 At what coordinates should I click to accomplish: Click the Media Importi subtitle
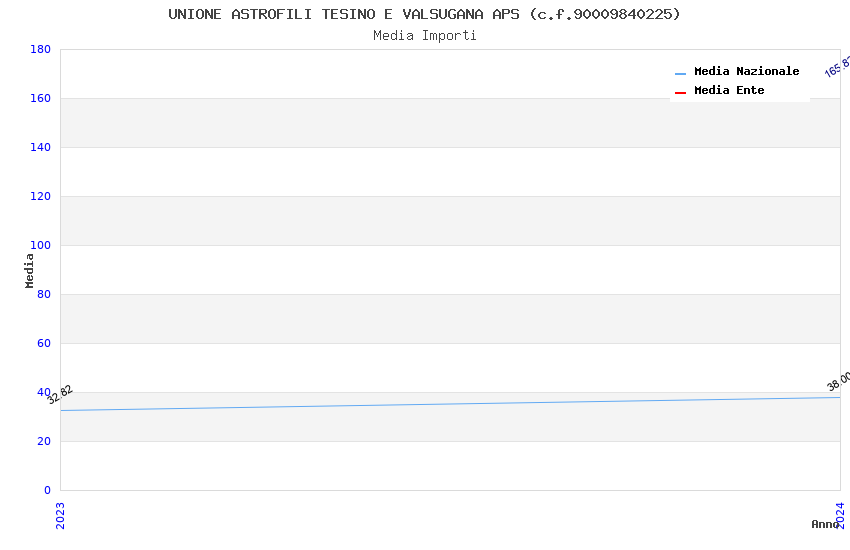click(x=424, y=35)
